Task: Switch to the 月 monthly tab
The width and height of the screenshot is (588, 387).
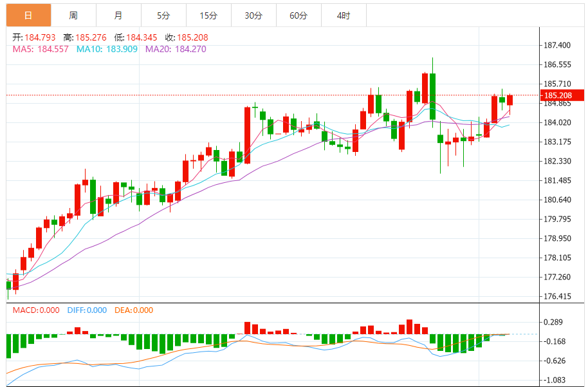Action: click(x=118, y=15)
